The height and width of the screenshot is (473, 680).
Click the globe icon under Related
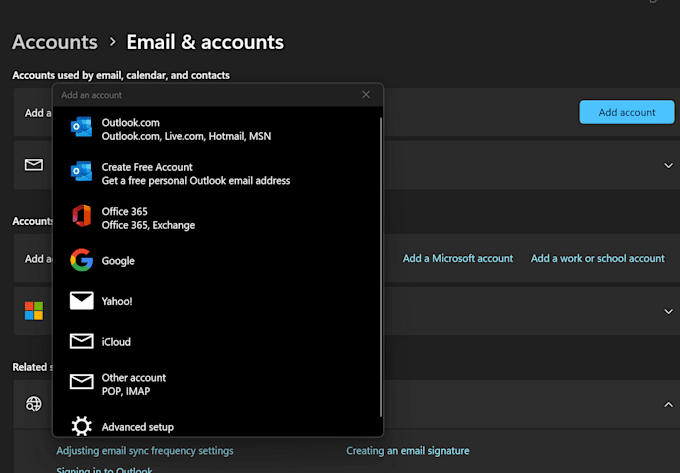34,404
